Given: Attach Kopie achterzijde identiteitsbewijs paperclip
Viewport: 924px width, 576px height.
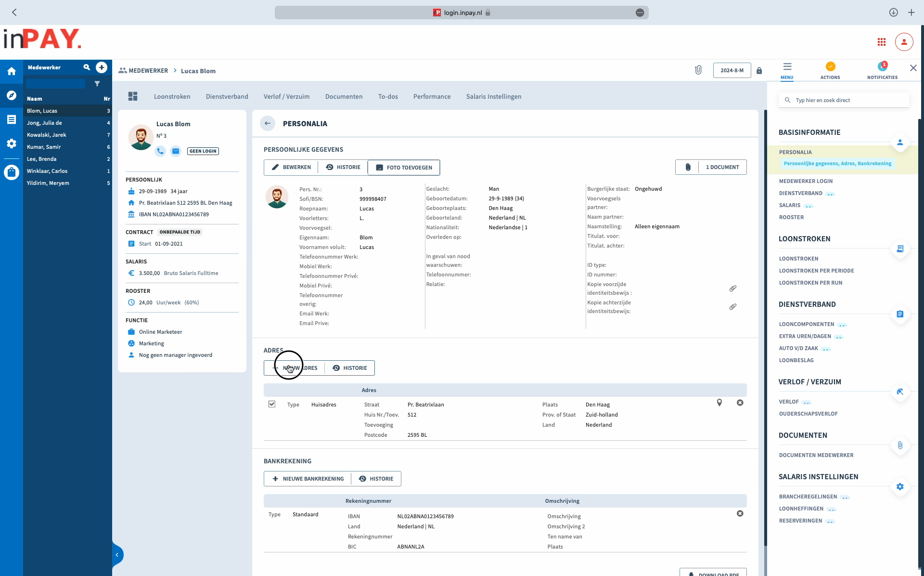Looking at the screenshot, I should [x=733, y=307].
